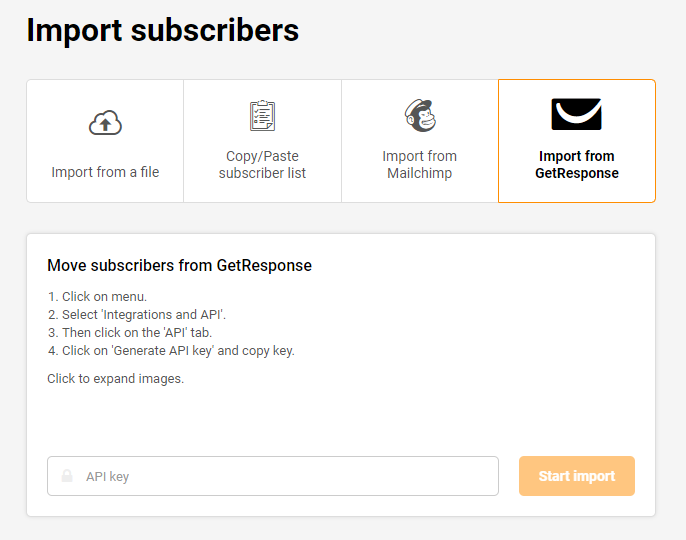Click the cloud upload icon

(x=105, y=123)
